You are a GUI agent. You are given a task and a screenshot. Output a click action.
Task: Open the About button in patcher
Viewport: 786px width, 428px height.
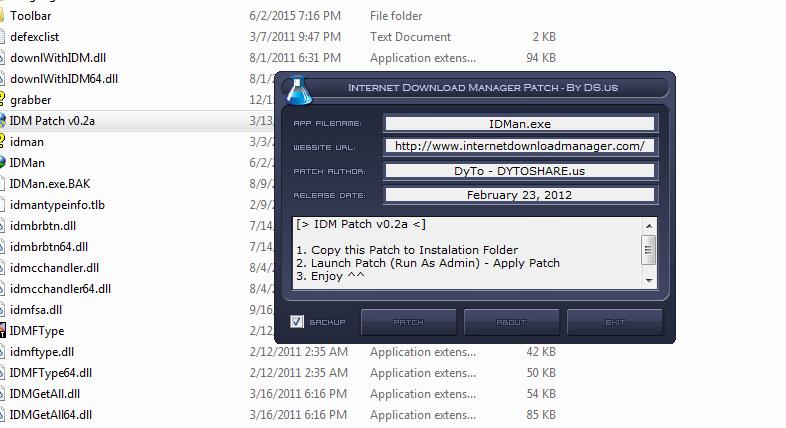(511, 322)
